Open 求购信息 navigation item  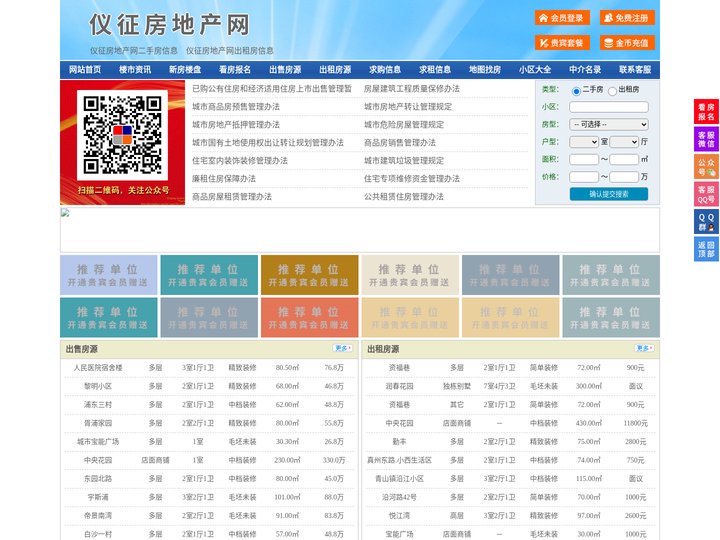(x=385, y=70)
